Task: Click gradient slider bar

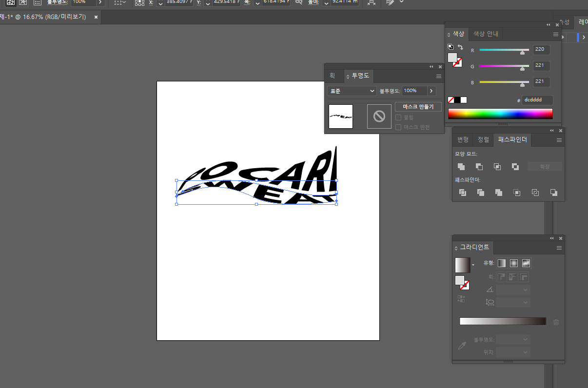Action: [503, 321]
